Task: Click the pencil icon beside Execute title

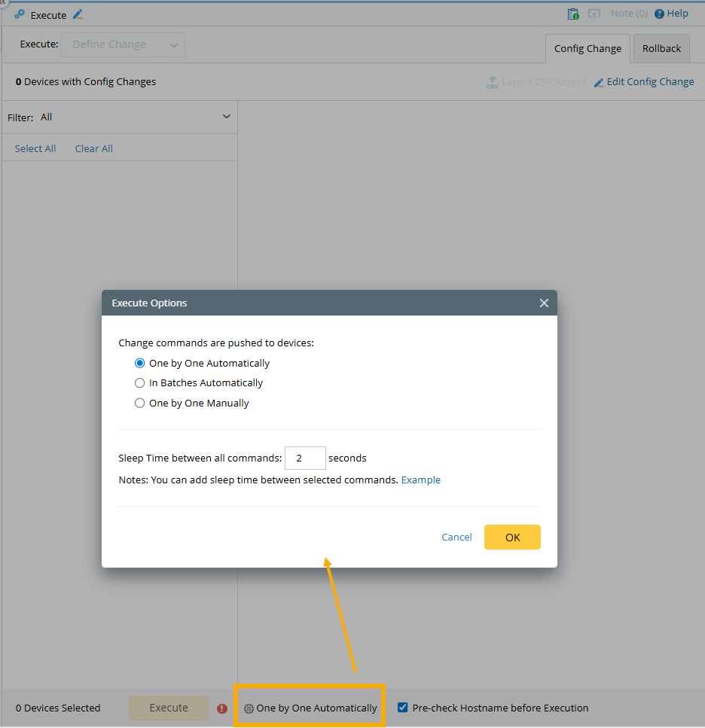Action: (78, 14)
